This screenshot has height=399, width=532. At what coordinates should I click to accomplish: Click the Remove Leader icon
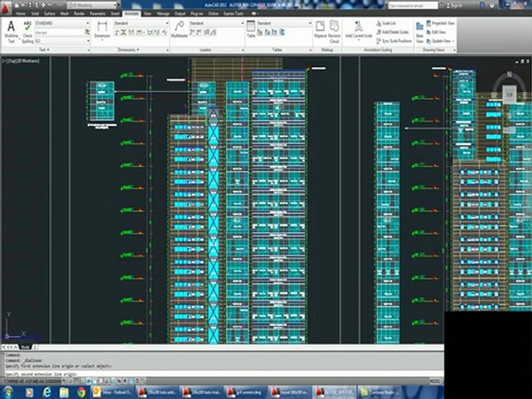coord(199,32)
